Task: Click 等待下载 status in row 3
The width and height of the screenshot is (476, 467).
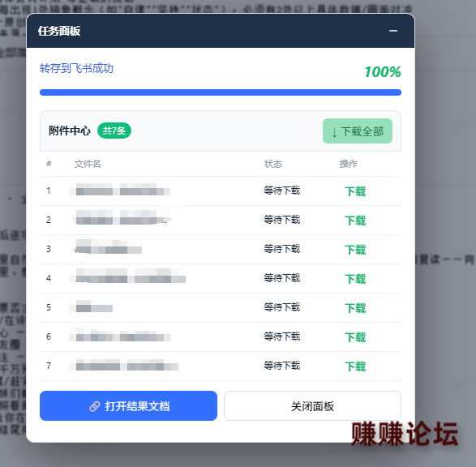Action: coord(282,249)
